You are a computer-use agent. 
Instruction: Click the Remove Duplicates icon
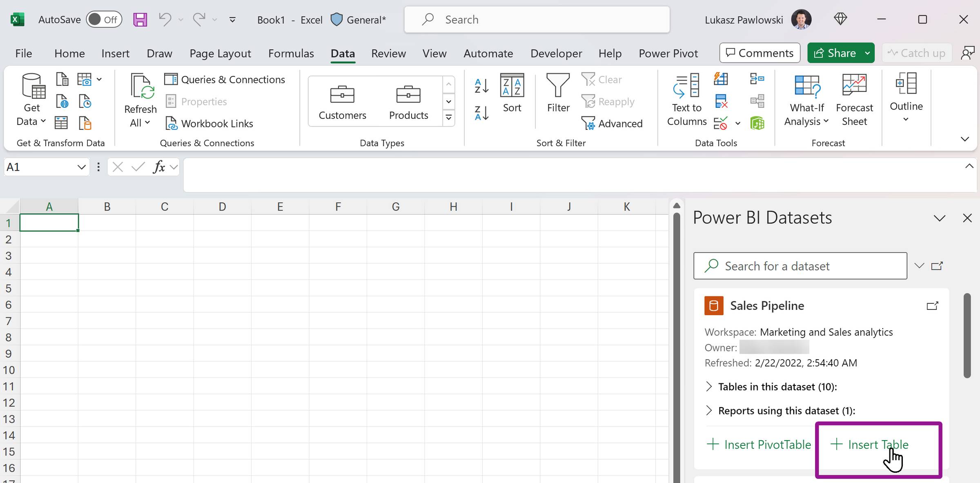pos(721,101)
